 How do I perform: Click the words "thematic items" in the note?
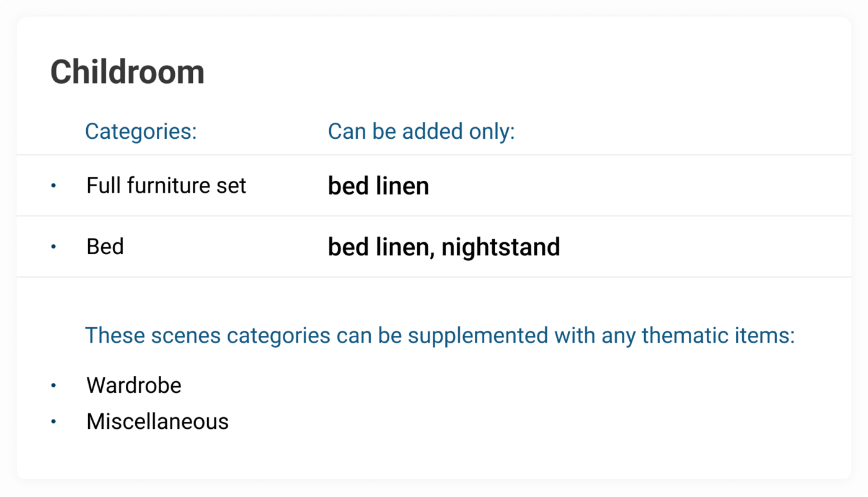(x=717, y=335)
